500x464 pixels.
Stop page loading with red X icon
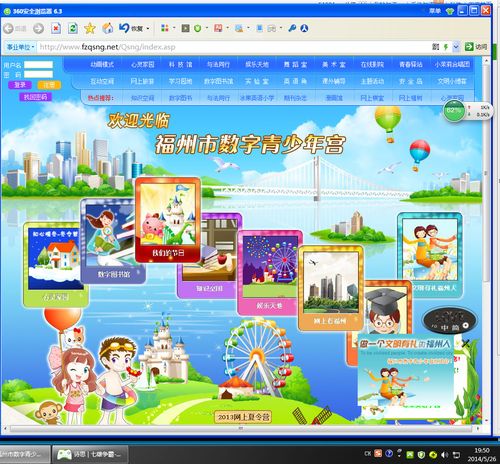tap(56, 28)
